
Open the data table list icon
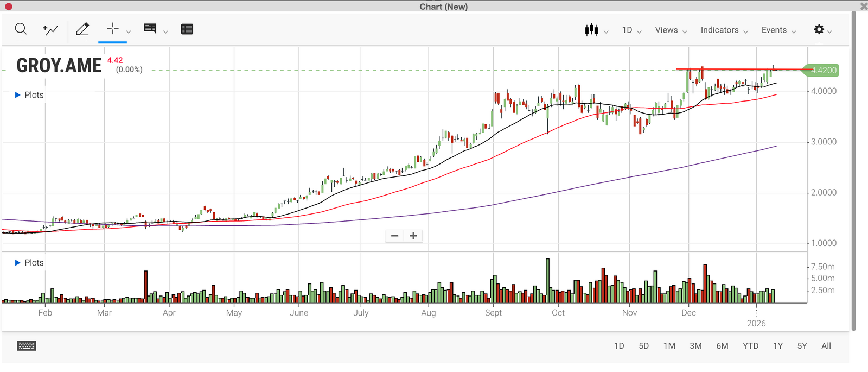pyautogui.click(x=187, y=29)
